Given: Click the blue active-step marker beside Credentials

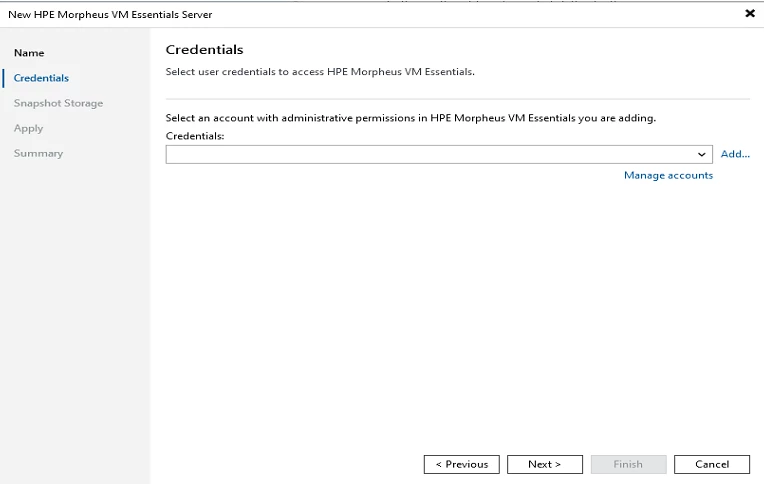Looking at the screenshot, I should (4, 78).
